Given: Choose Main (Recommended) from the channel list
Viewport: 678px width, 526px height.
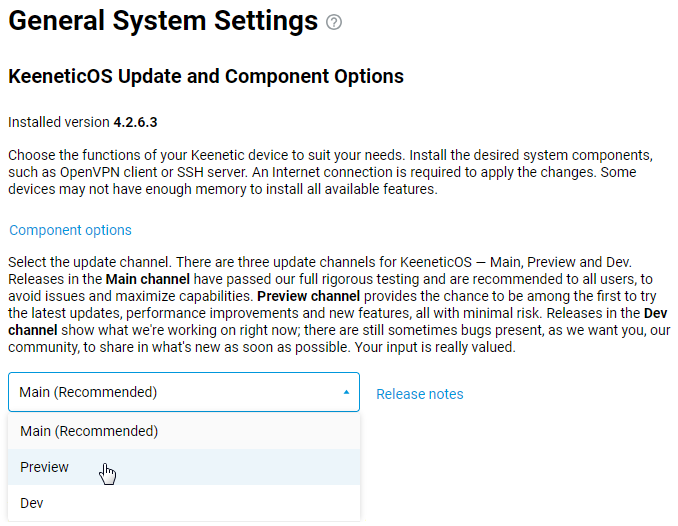Looking at the screenshot, I should (x=89, y=431).
